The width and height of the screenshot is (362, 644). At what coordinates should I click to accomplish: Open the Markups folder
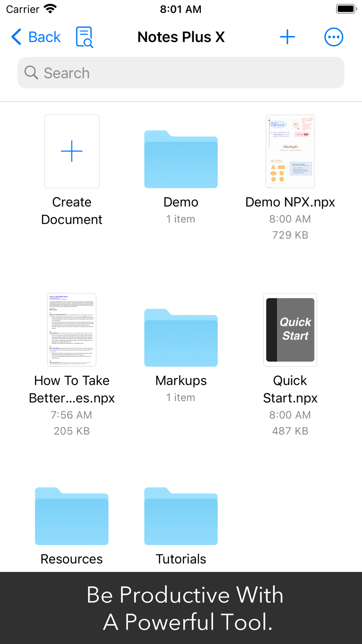181,338
